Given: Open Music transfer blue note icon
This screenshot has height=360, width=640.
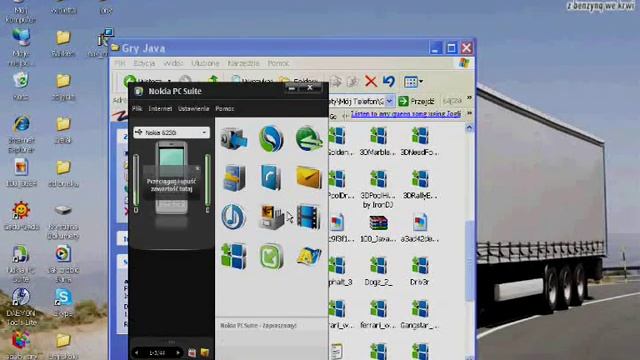Looking at the screenshot, I should pos(233,216).
